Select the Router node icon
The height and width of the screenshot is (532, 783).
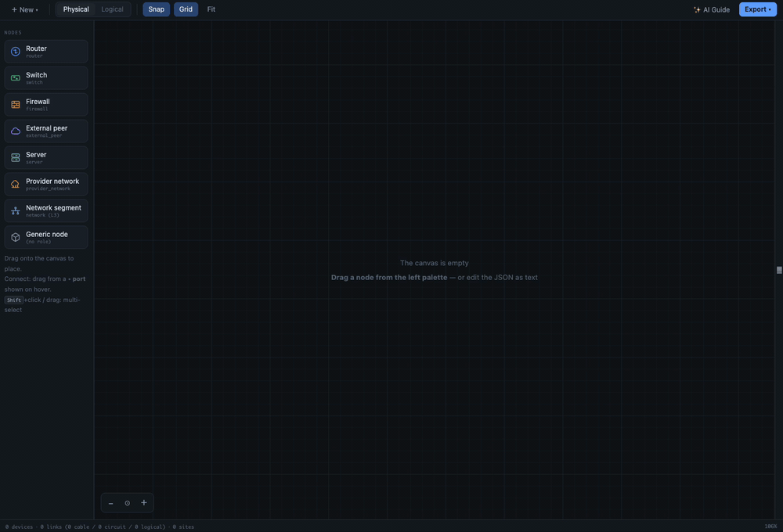point(16,52)
